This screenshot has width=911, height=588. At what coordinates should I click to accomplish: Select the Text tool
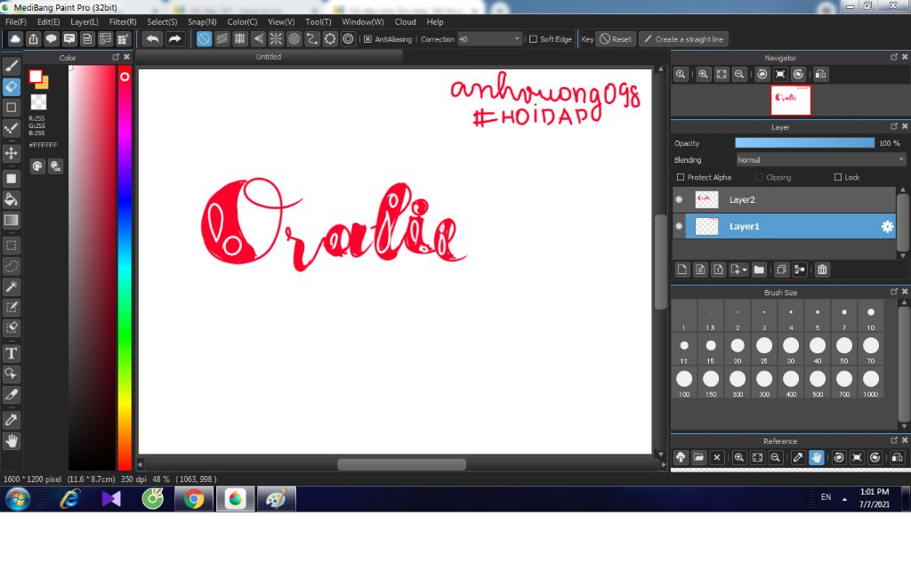tap(11, 353)
